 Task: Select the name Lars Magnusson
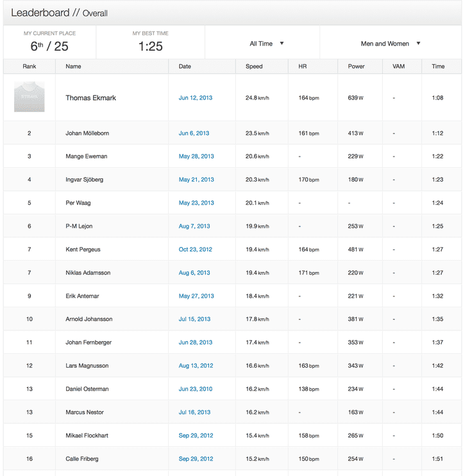point(87,366)
